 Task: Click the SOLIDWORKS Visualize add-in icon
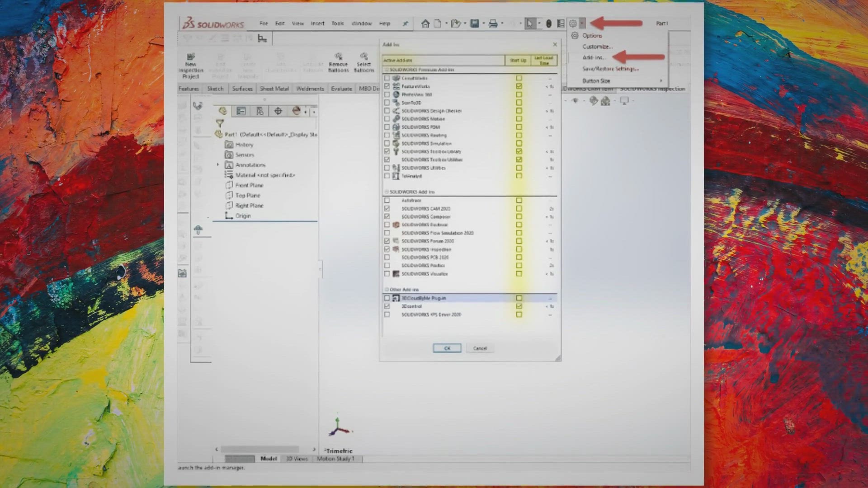(396, 274)
